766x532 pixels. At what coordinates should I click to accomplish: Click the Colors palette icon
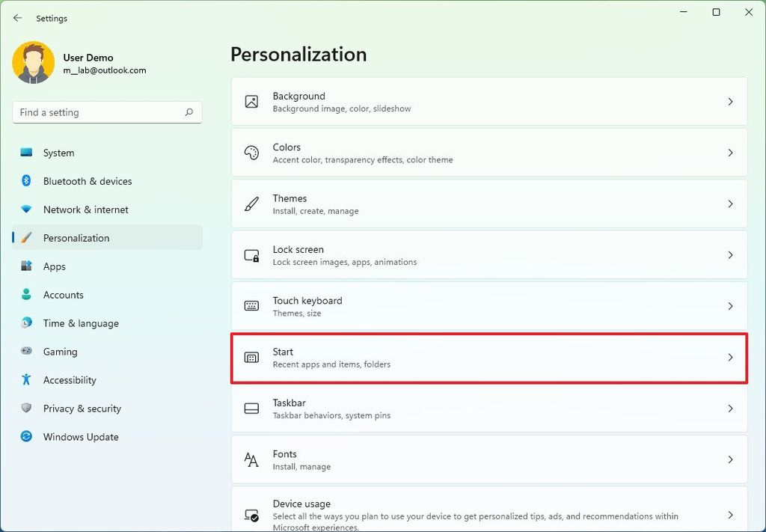(251, 152)
